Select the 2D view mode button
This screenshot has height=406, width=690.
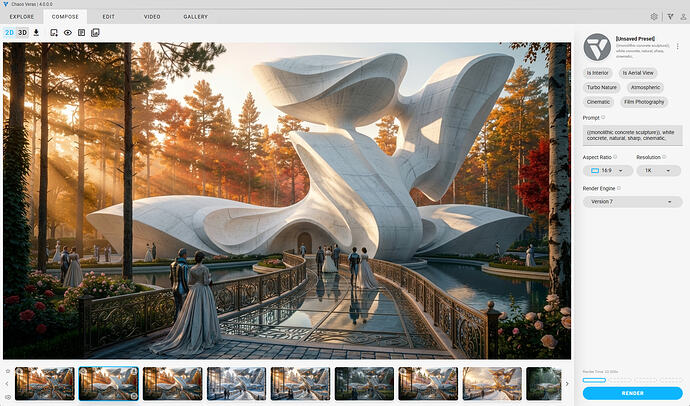9,32
